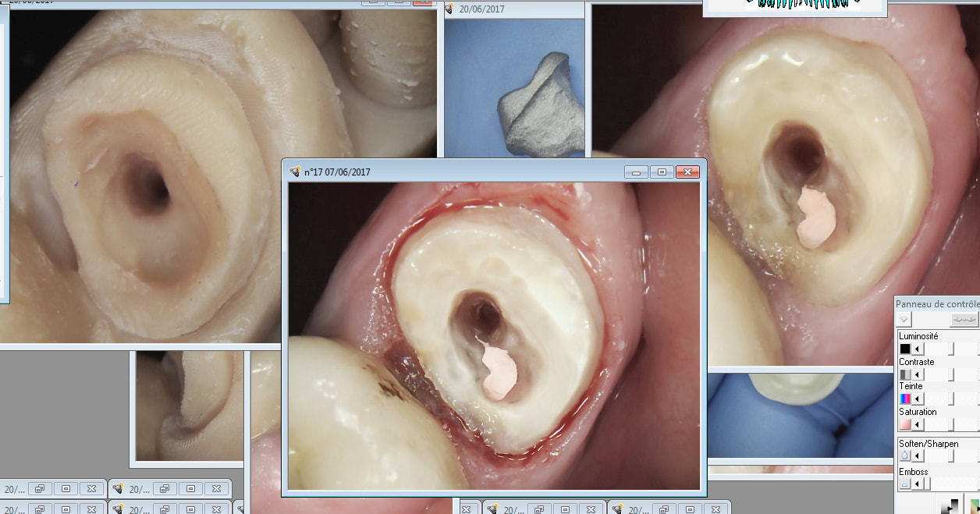
Task: Click the Soften/Sharpen water drop icon
Action: [x=905, y=456]
